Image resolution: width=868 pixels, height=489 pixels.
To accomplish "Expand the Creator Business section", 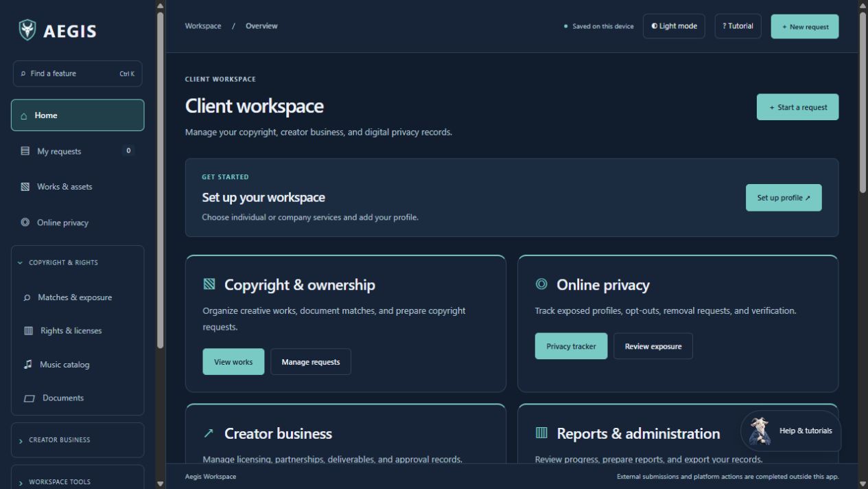I will coord(78,440).
